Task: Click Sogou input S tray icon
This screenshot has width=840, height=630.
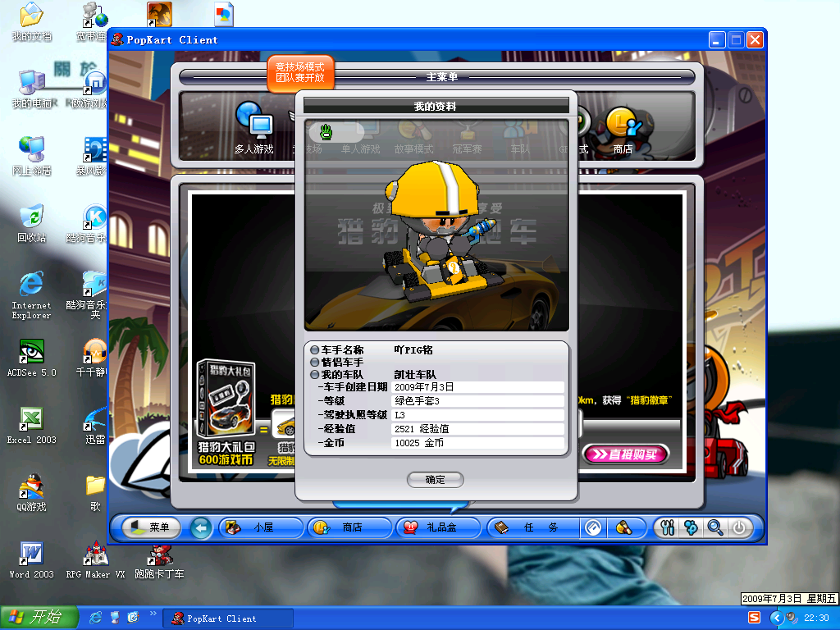Action: (x=754, y=618)
